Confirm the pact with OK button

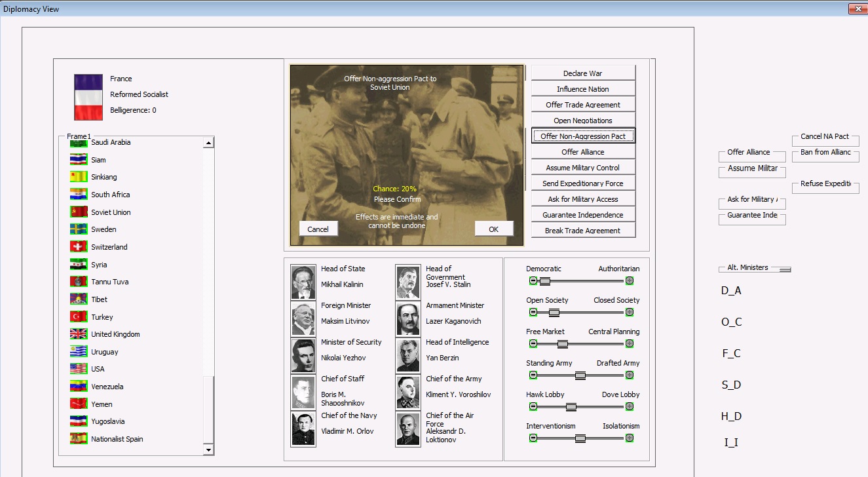pos(494,229)
